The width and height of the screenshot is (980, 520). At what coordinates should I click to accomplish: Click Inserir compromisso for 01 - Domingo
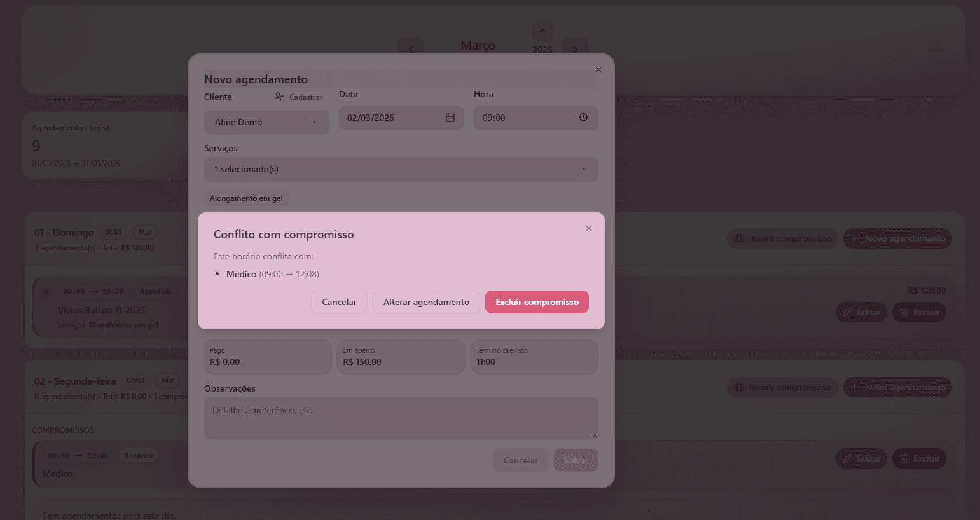782,238
